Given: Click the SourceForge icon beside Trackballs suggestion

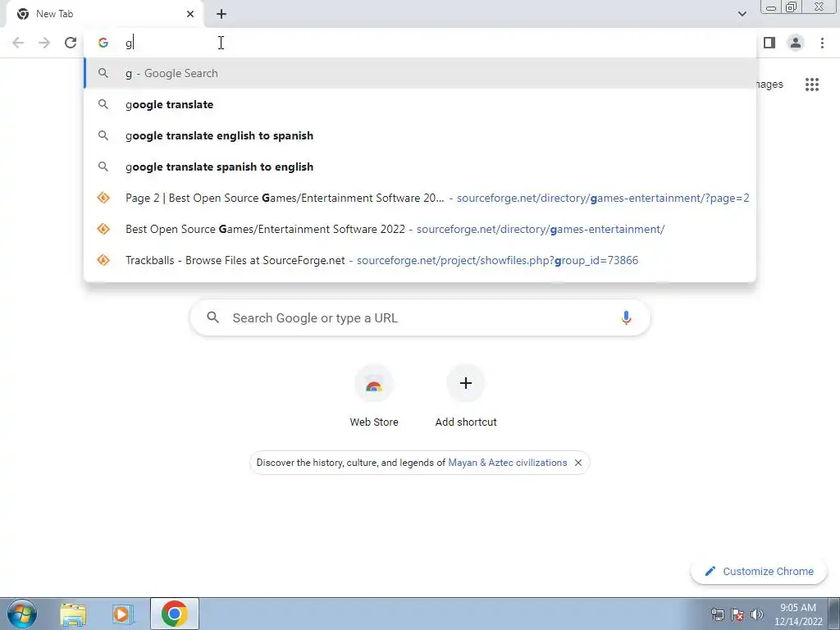Looking at the screenshot, I should (x=103, y=260).
